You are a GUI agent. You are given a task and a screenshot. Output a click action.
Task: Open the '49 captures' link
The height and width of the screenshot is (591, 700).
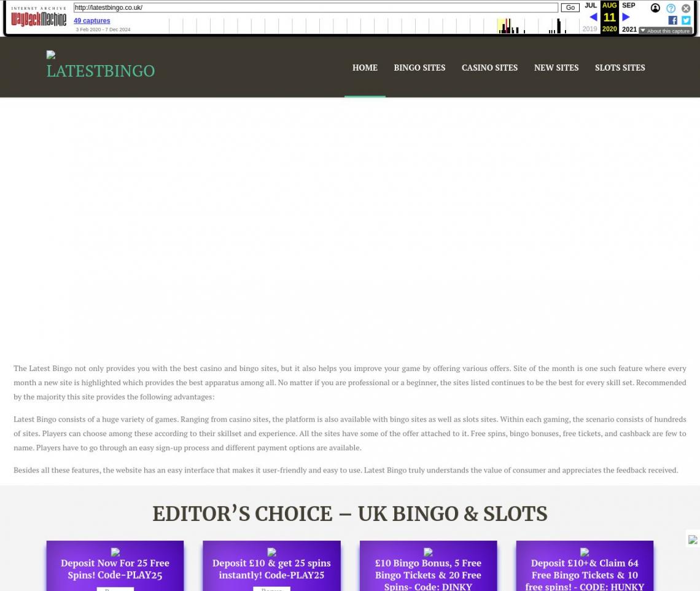tap(92, 20)
